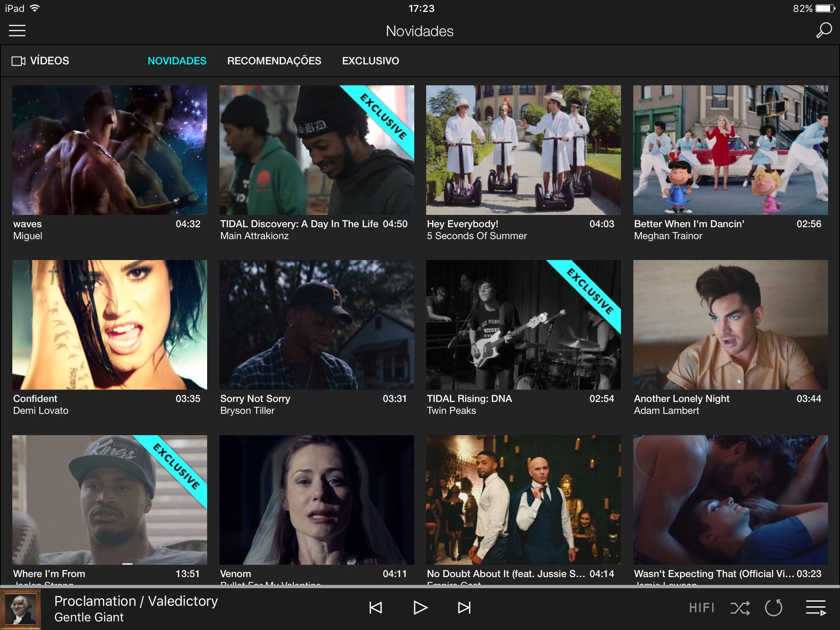Play Better When I'm Dancin' thumbnail
This screenshot has height=630, width=840.
(x=730, y=150)
